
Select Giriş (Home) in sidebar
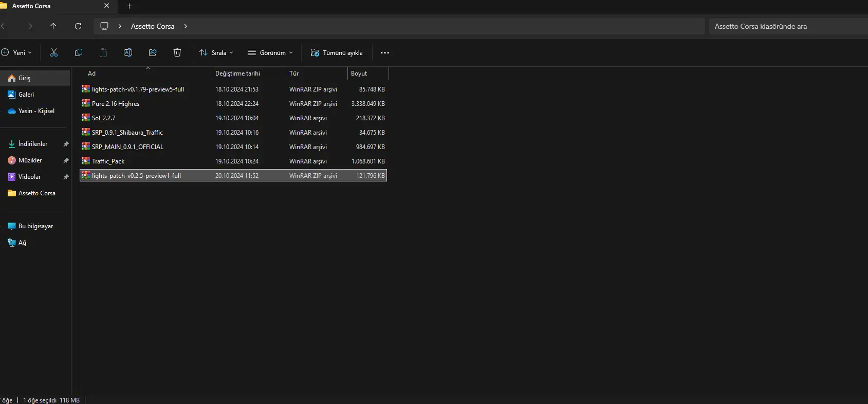35,78
